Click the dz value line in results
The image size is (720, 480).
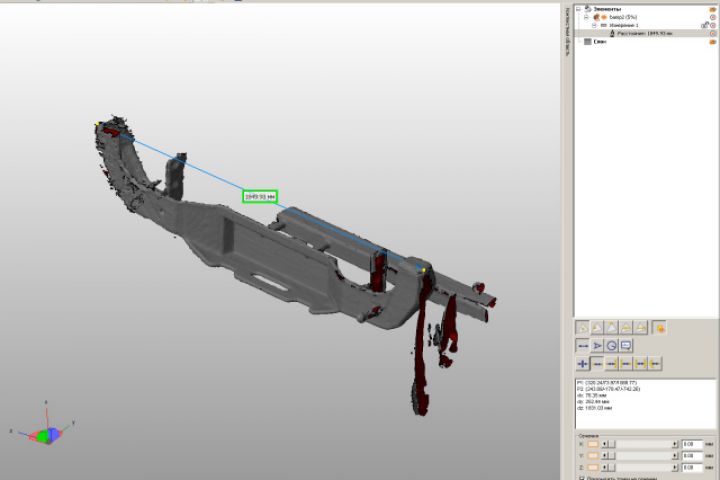pos(594,408)
